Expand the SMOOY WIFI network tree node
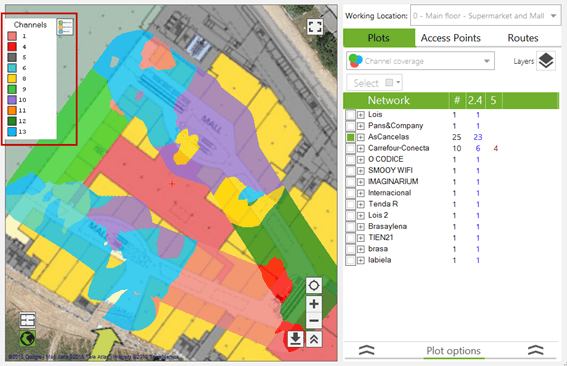The height and width of the screenshot is (366, 567). (361, 171)
